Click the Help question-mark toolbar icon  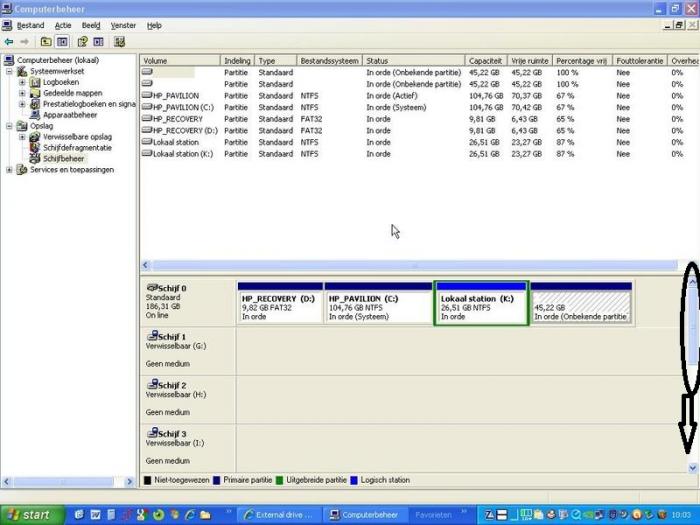[83, 42]
